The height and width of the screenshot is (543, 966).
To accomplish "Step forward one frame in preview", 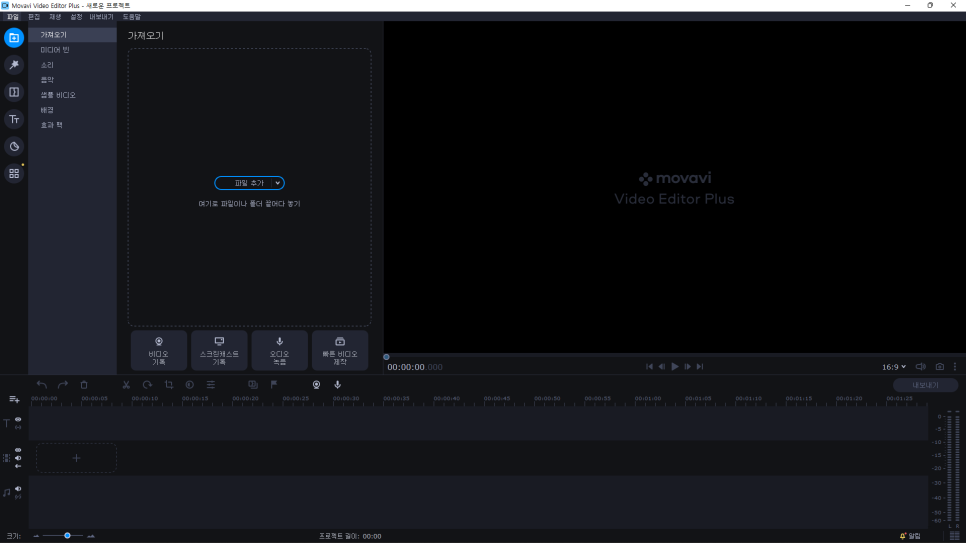I will click(x=688, y=367).
